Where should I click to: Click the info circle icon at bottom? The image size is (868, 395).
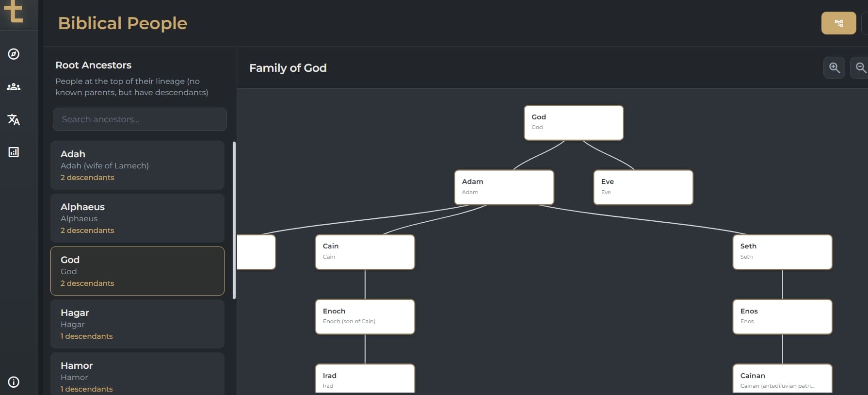click(x=14, y=382)
